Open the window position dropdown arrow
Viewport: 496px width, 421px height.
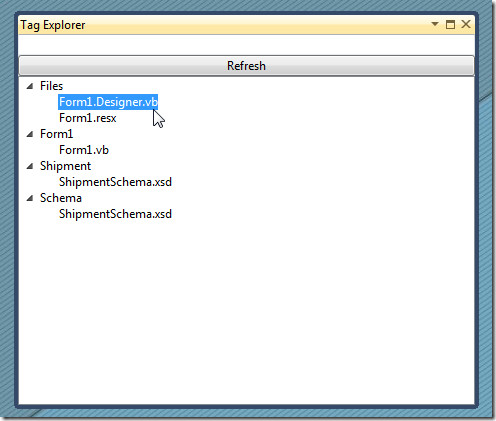(435, 24)
